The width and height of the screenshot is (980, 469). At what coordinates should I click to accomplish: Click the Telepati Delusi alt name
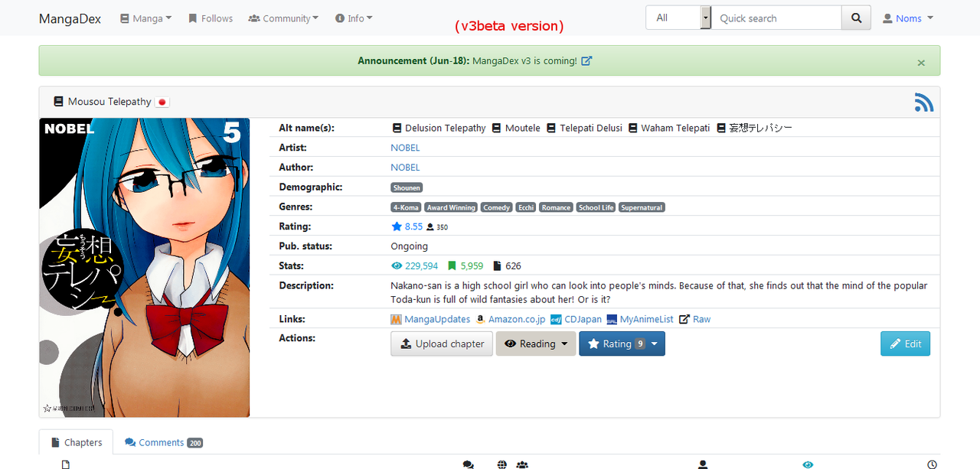pos(590,128)
